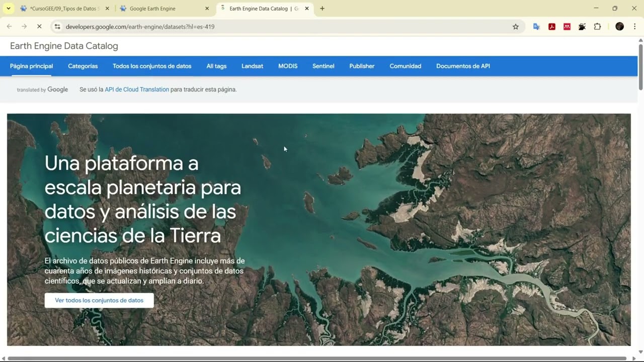Open the Google Translate extension icon
Viewport: 644px width, 362px height.
pyautogui.click(x=536, y=27)
